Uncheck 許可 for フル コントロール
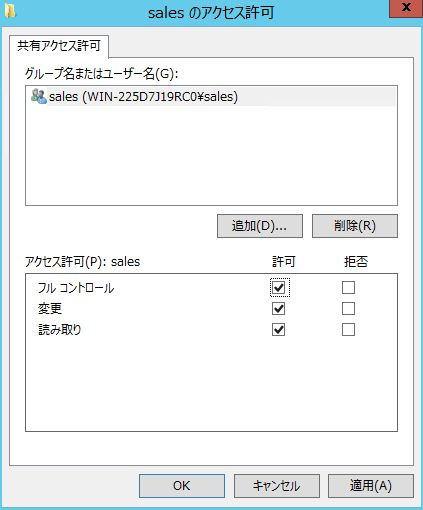The image size is (423, 510). 279,287
